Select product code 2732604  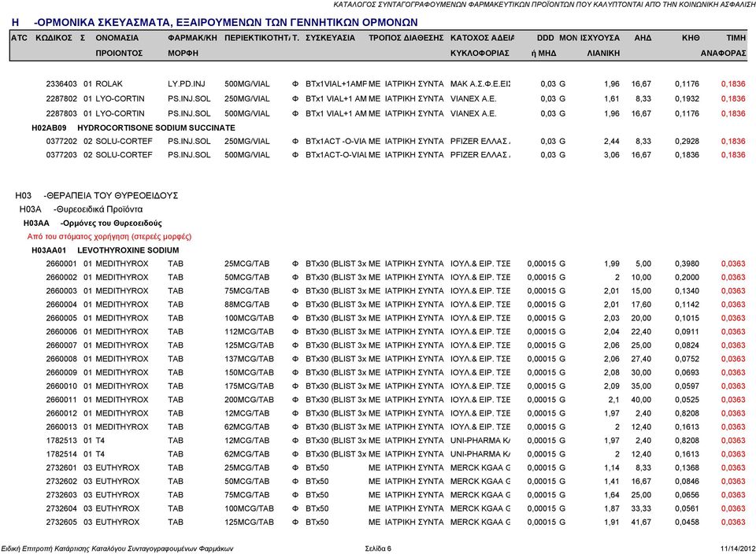(x=61, y=508)
